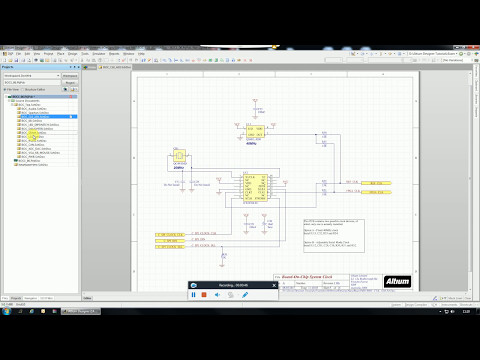Click the Altium Designer taskbar button

pos(81,311)
